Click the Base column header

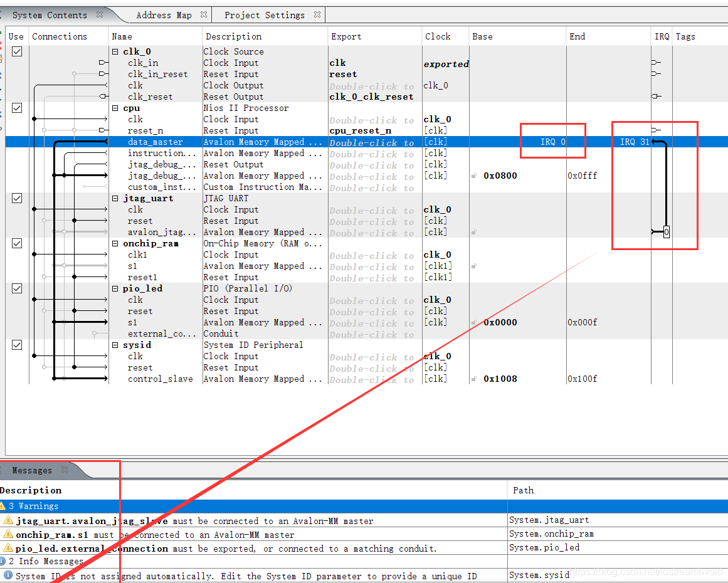[x=518, y=36]
